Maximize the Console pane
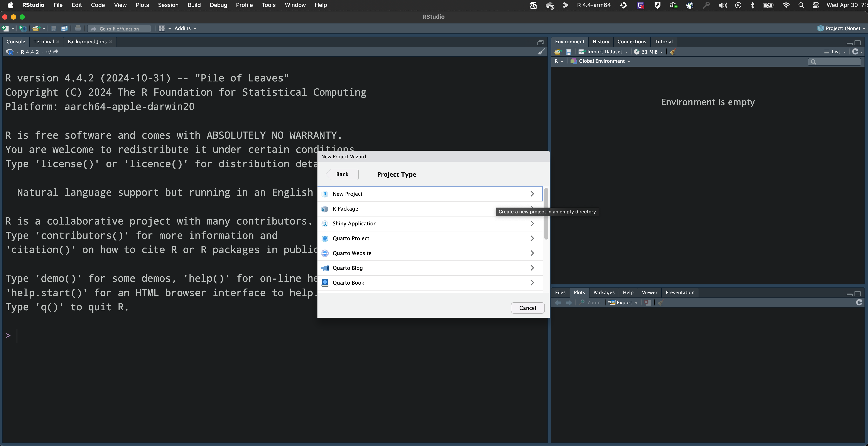The image size is (868, 446). (540, 42)
